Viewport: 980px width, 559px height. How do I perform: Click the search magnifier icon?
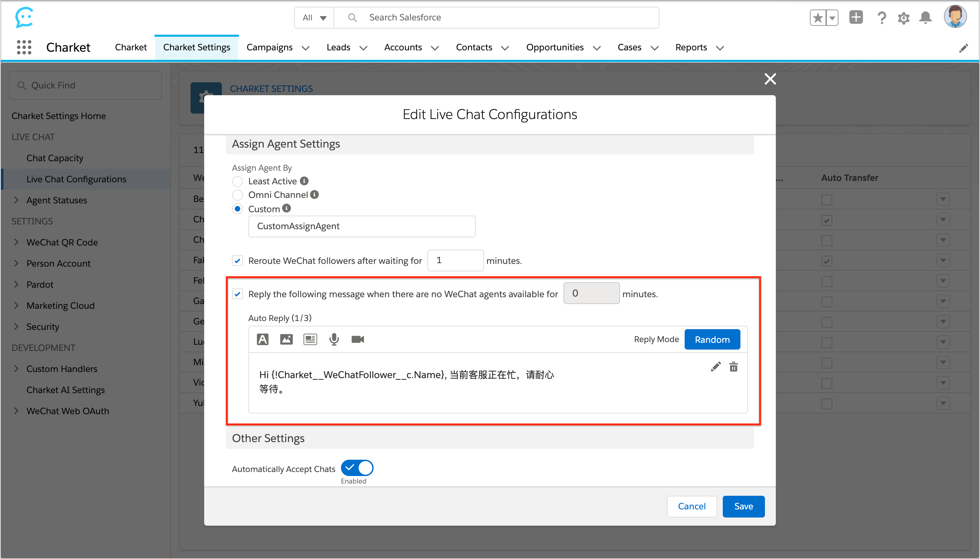click(x=352, y=18)
